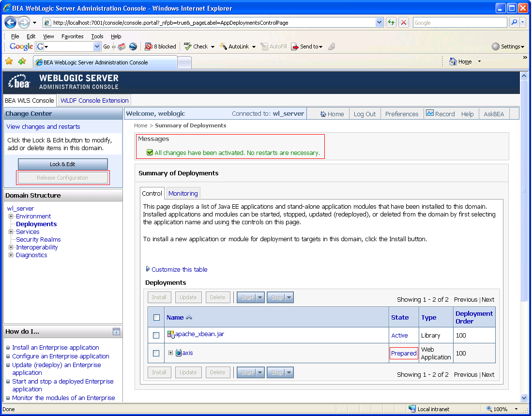Switch to the Monitoring tab
This screenshot has height=416, width=532.
183,193
